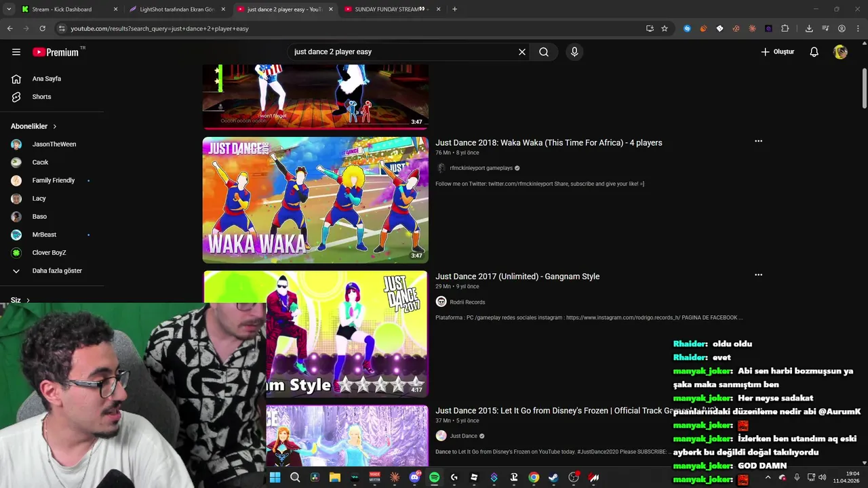Open Just Dance 2017 Gangnam Style title
Image resolution: width=868 pixels, height=488 pixels.
pos(517,276)
